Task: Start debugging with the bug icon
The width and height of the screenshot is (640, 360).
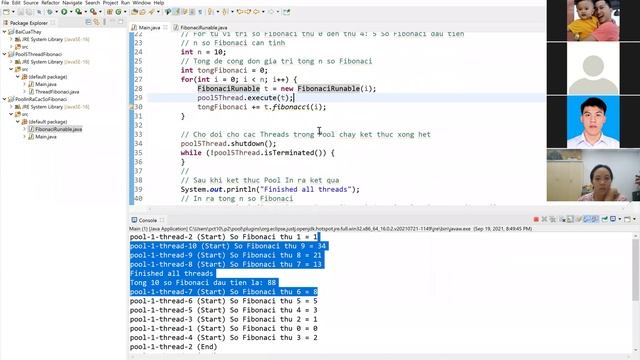Action: pyautogui.click(x=50, y=12)
